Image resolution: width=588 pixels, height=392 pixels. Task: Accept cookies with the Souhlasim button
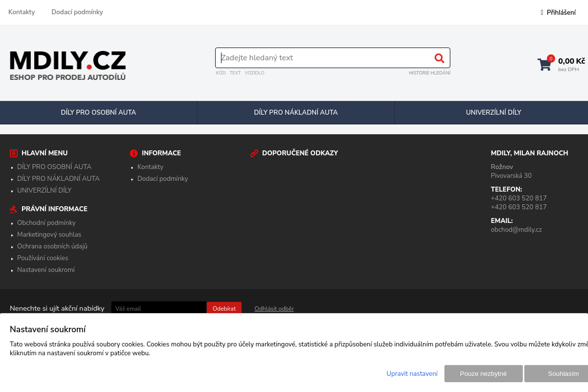[x=563, y=373]
